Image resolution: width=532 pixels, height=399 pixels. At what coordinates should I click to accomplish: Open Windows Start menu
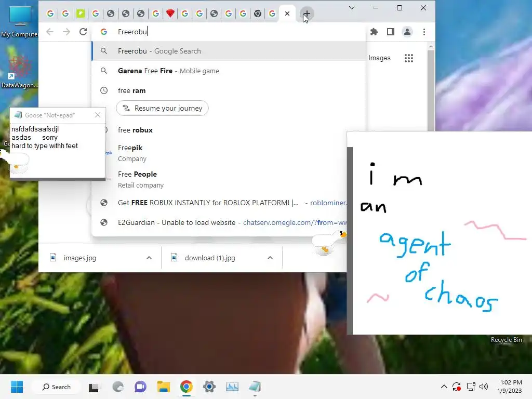pos(17,387)
